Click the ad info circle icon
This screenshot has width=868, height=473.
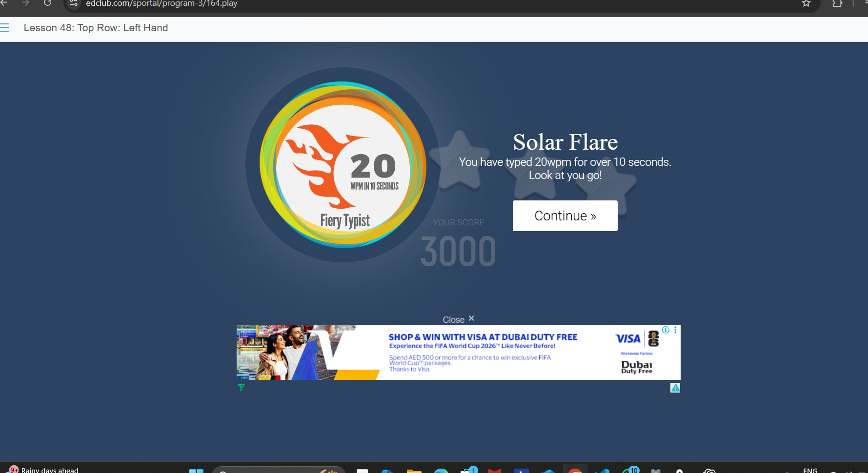tap(666, 330)
